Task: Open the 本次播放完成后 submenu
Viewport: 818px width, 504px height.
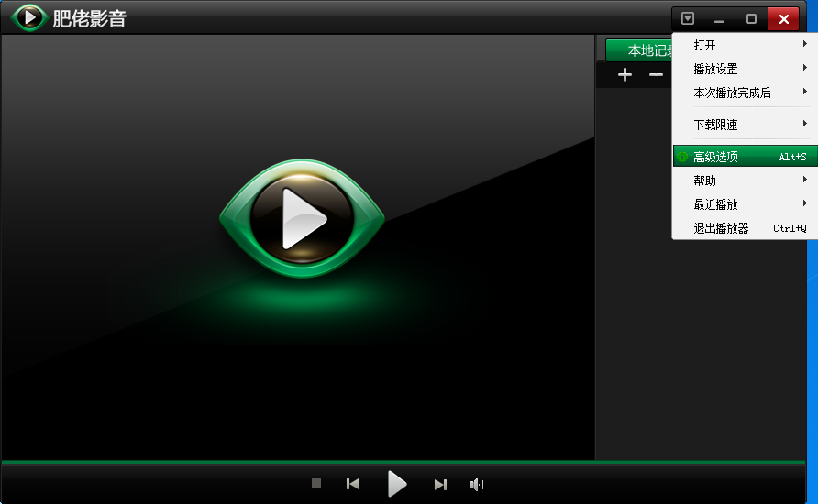Action: point(745,93)
